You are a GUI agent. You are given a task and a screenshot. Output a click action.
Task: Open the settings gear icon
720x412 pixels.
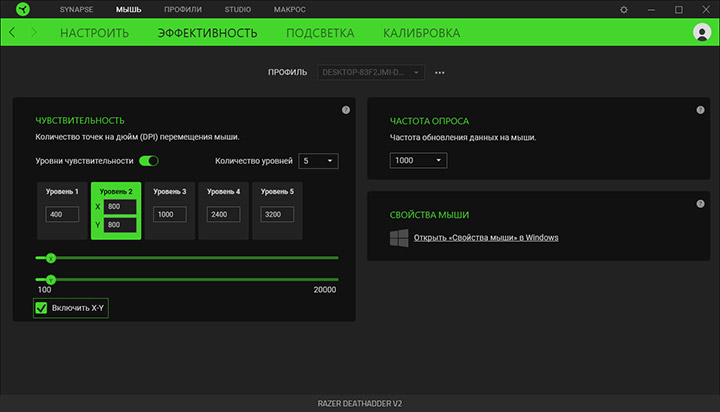624,9
